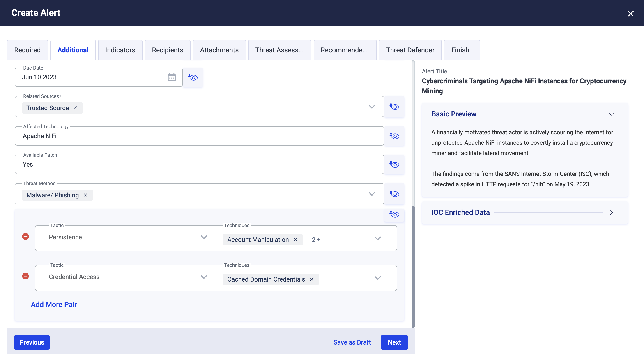Click Save as Draft
644x354 pixels.
pyautogui.click(x=352, y=342)
